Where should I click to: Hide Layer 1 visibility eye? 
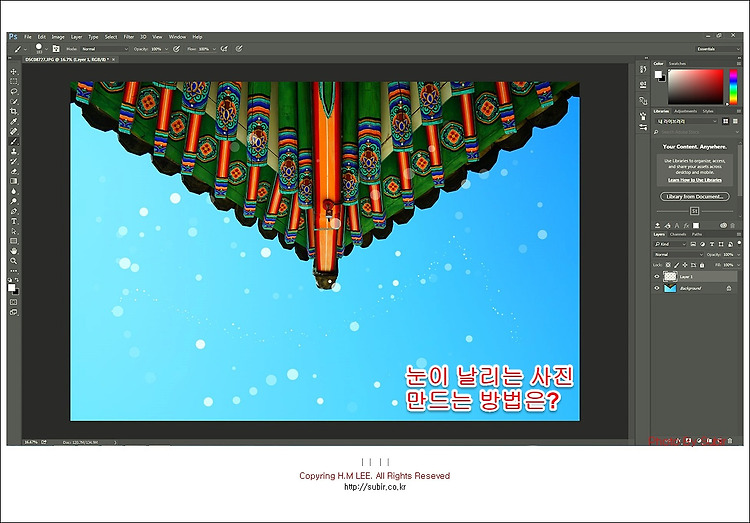coord(657,277)
